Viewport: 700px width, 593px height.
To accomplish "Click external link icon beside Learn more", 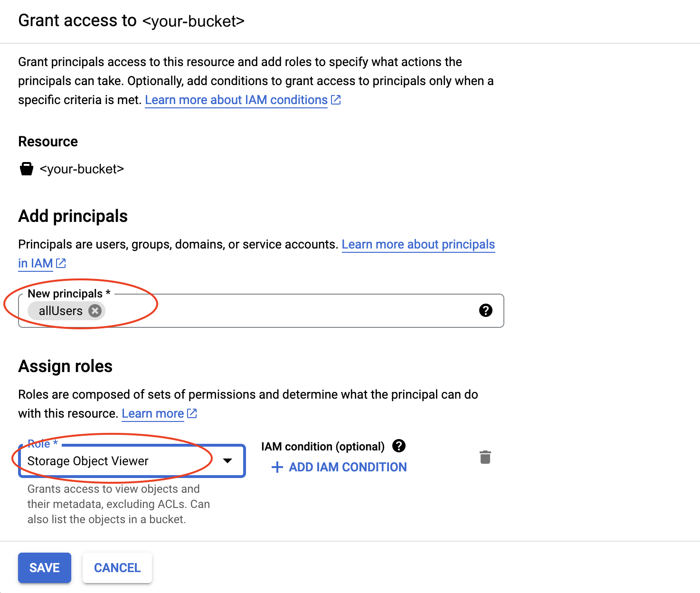I will point(192,413).
